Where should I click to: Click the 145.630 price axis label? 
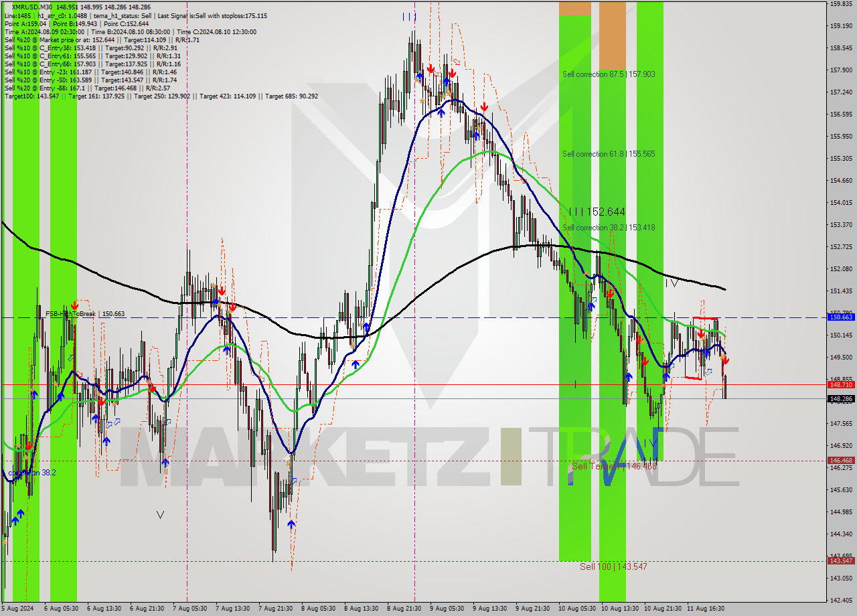tap(841, 490)
